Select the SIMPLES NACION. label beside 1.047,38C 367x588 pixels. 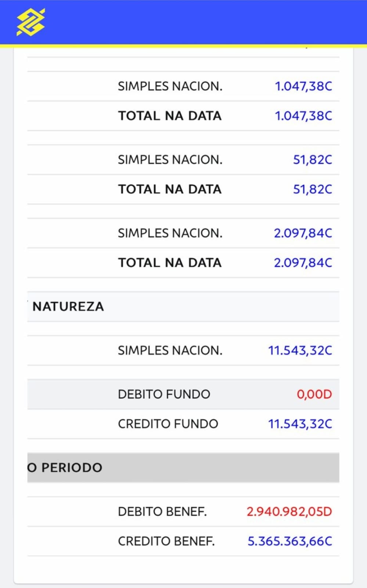(x=170, y=86)
